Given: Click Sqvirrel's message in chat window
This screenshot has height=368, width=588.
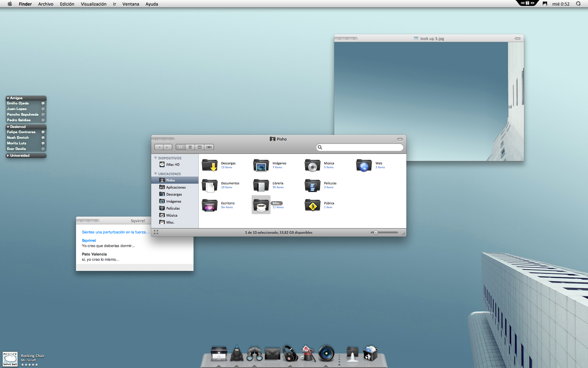Looking at the screenshot, I should tap(108, 246).
